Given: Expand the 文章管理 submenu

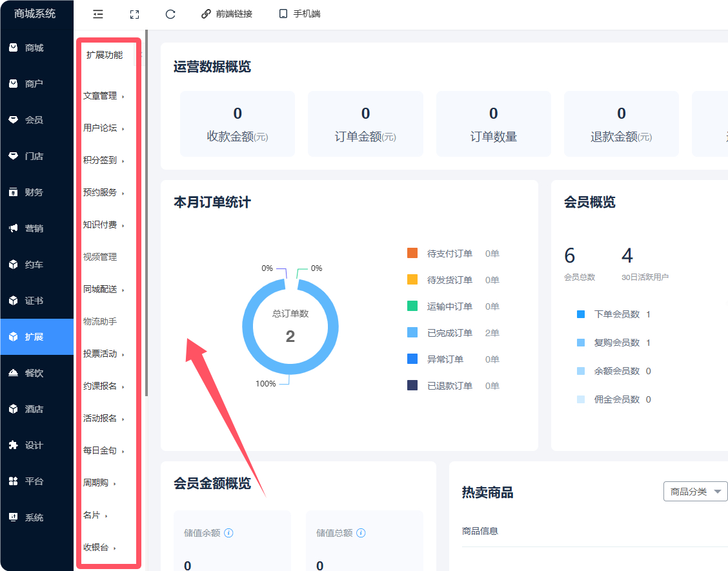Looking at the screenshot, I should [x=100, y=95].
